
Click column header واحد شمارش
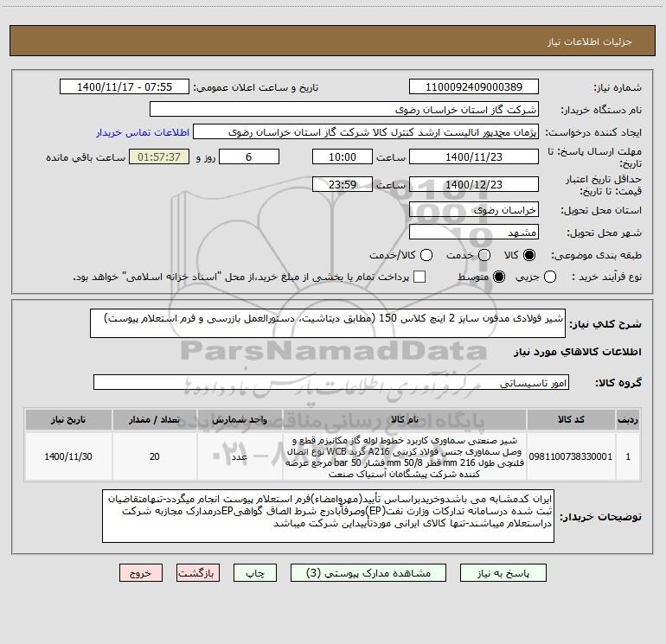[240, 419]
